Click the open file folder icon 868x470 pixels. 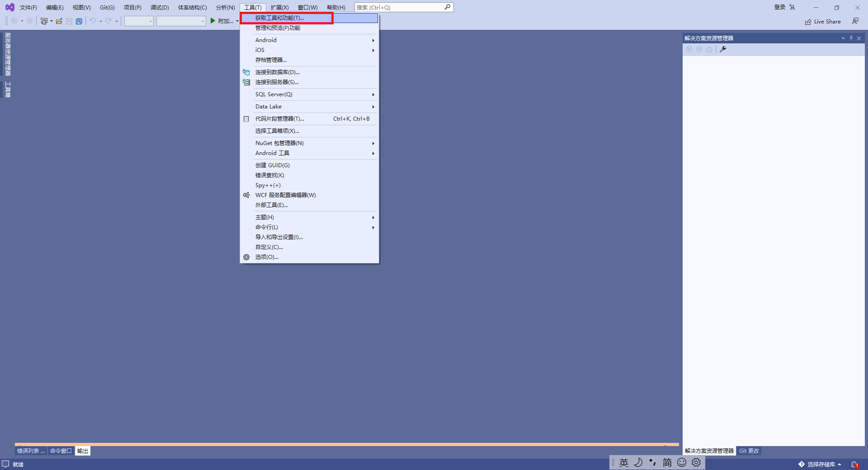tap(59, 21)
